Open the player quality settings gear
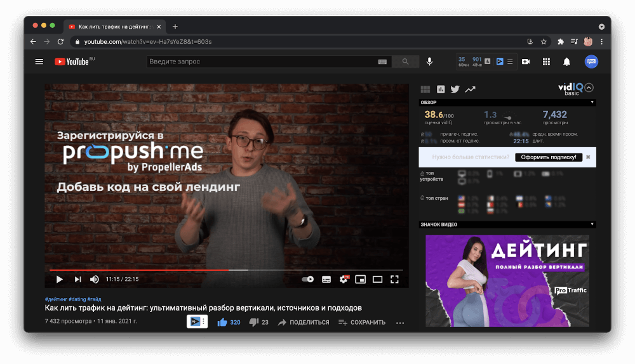This screenshot has width=635, height=364. coord(344,279)
